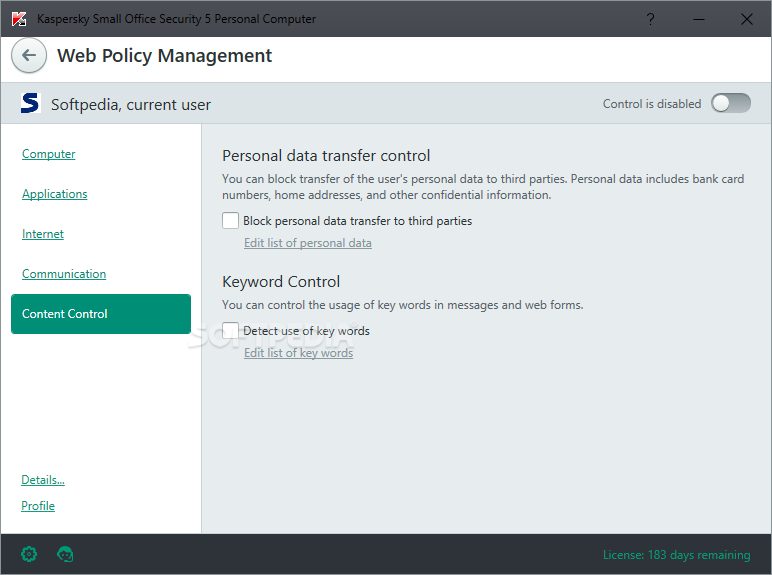Open the Internet section
Viewport: 772px width, 575px height.
[x=43, y=234]
